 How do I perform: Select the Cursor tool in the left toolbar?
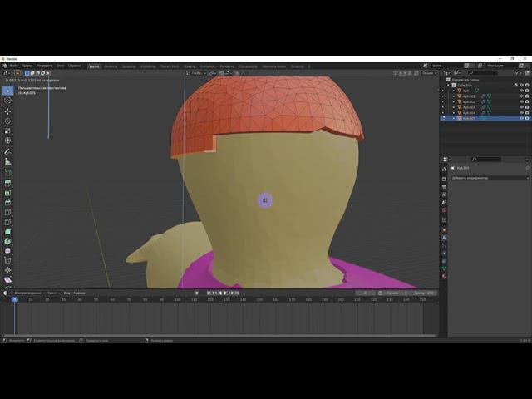(7, 101)
